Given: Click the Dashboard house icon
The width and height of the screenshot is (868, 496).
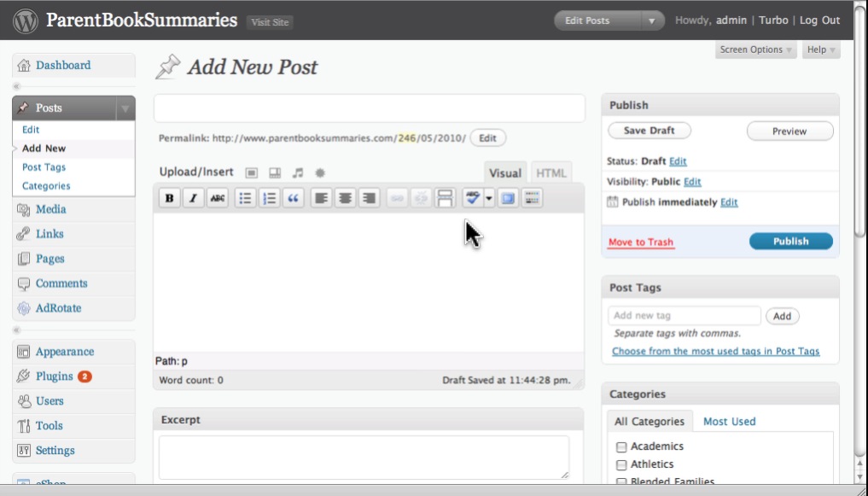Looking at the screenshot, I should point(24,66).
